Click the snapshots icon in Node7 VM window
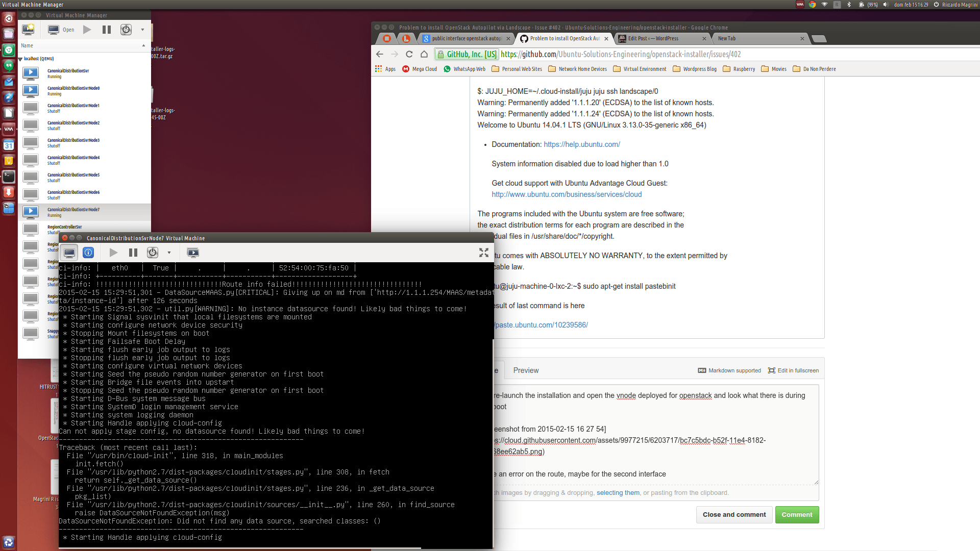Viewport: 980px width, 551px height. coord(193,253)
